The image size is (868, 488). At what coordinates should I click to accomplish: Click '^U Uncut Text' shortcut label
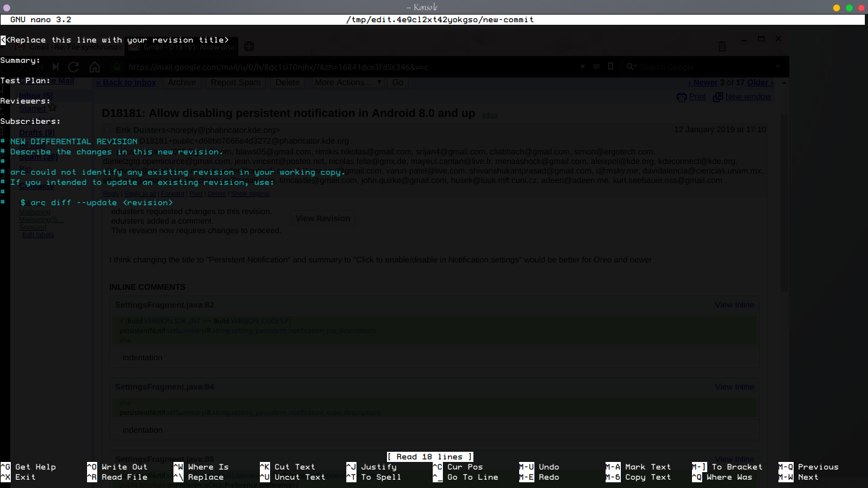click(292, 477)
